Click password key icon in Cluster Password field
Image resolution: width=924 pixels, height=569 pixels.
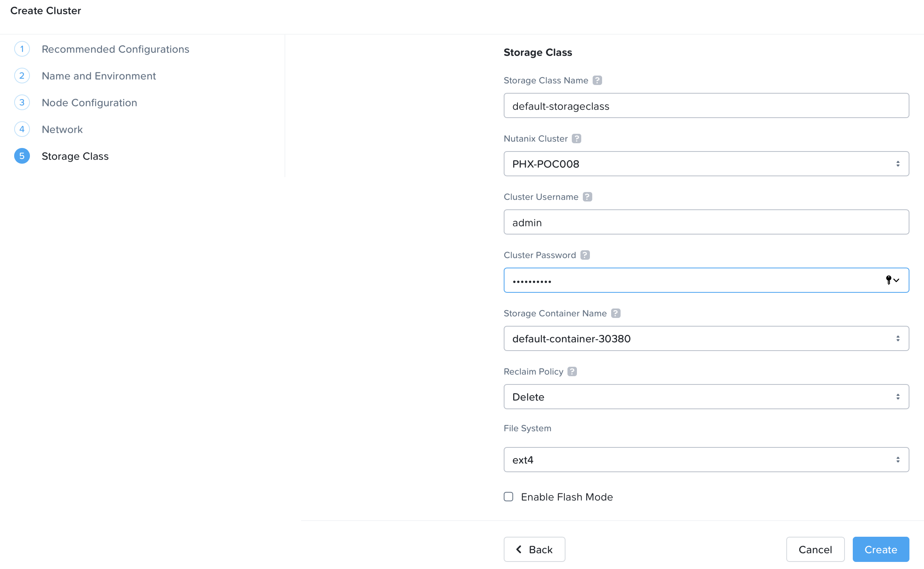889,280
